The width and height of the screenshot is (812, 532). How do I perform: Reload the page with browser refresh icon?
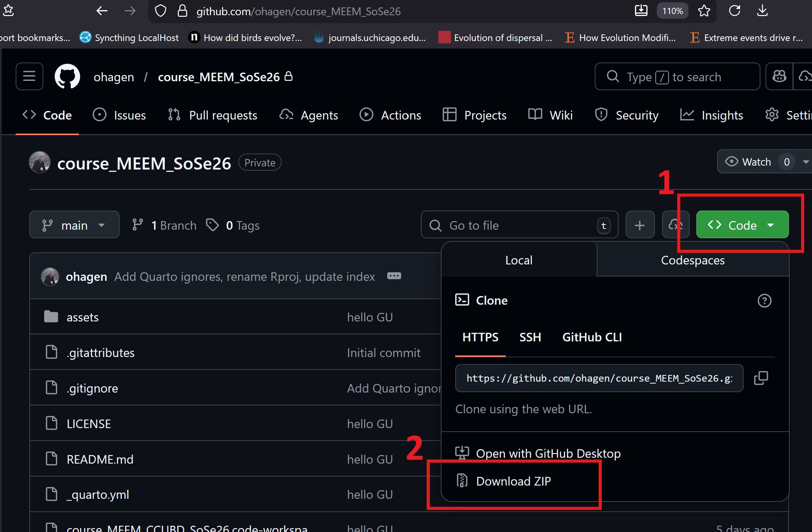point(734,11)
